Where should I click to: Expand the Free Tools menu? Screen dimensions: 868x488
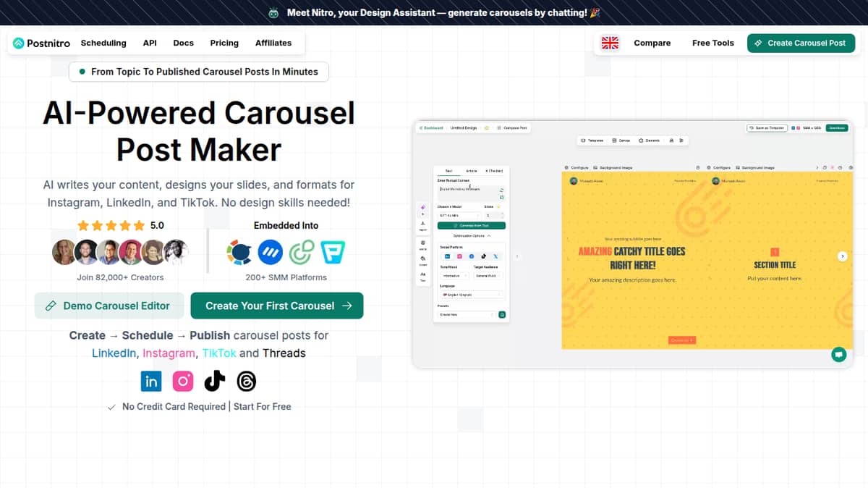click(x=712, y=43)
